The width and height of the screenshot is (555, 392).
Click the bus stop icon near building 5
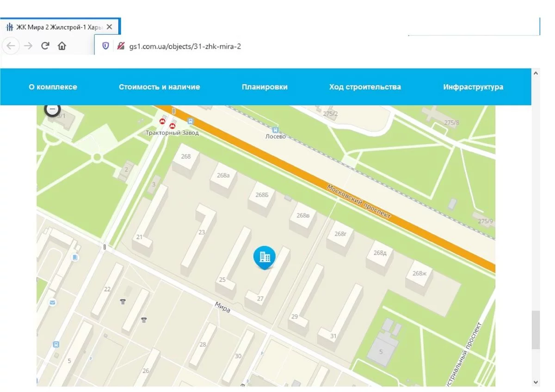tap(56, 344)
